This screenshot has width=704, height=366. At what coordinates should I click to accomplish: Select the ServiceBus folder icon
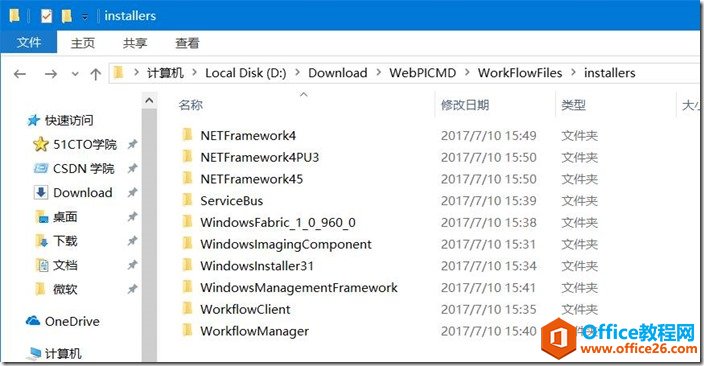click(x=188, y=200)
